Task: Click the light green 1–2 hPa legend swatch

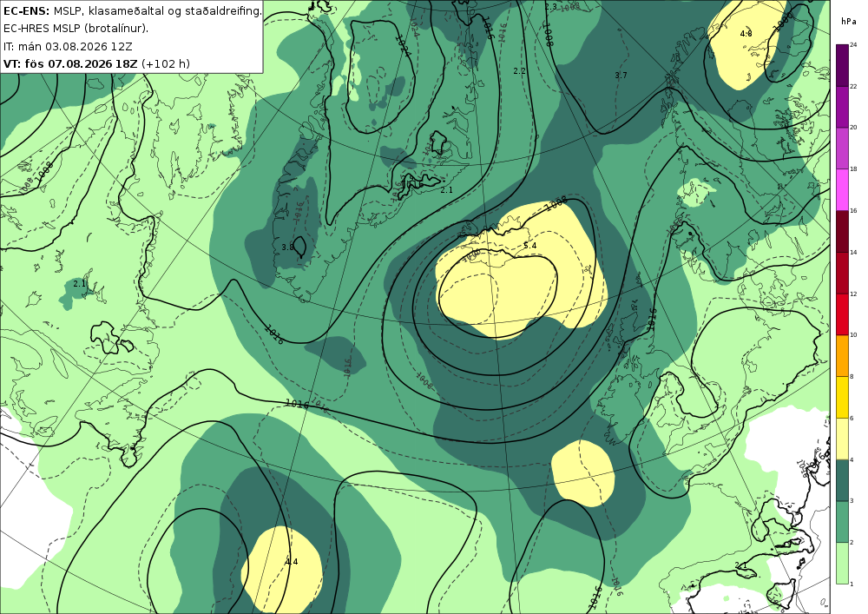Action: coord(842,563)
